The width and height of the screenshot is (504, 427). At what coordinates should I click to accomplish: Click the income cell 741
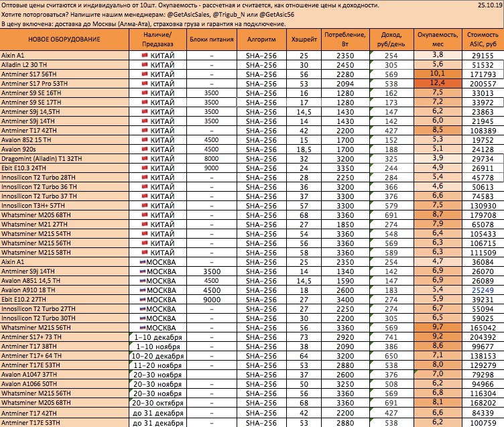tap(391, 337)
